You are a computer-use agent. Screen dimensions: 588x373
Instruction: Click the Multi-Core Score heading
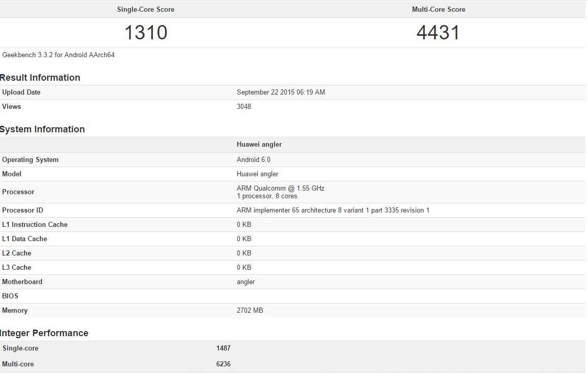point(438,9)
